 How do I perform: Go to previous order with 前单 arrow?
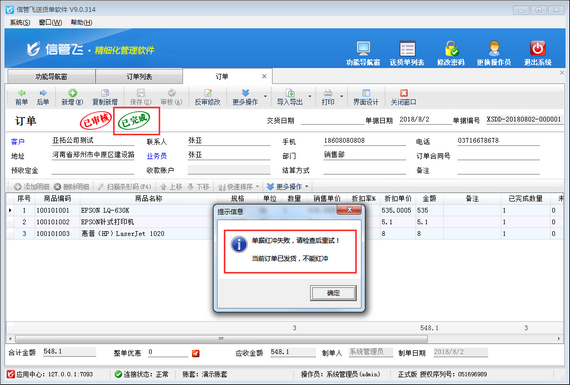(22, 93)
